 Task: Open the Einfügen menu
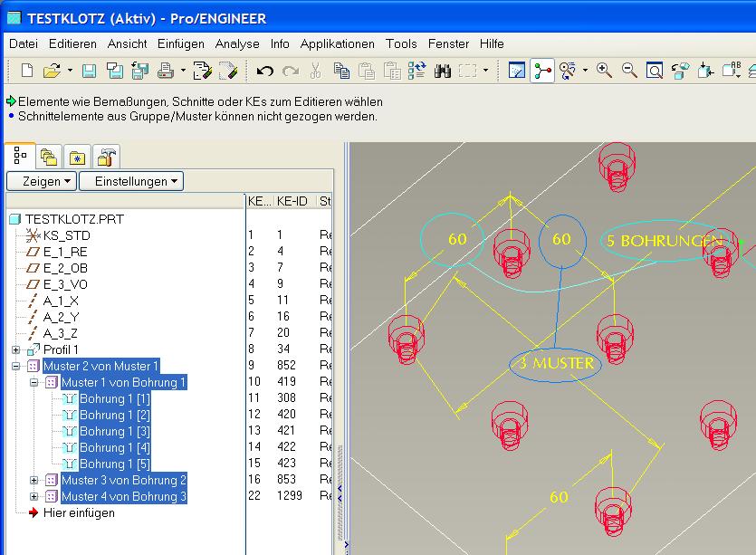pyautogui.click(x=181, y=43)
